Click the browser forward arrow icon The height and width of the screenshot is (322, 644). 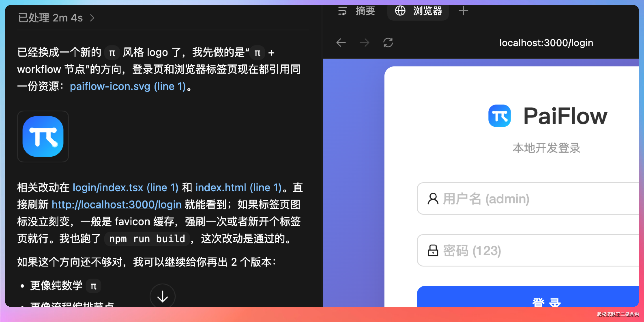point(364,43)
